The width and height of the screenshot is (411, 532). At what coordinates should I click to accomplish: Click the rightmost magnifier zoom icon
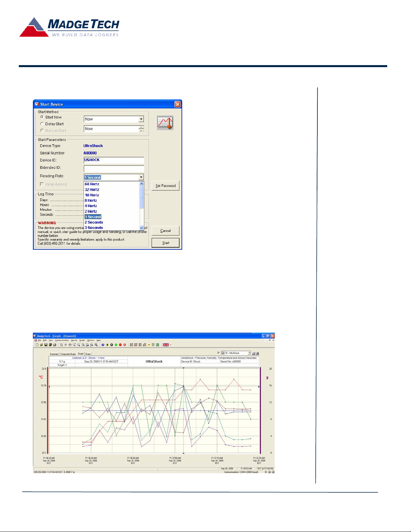coord(96,345)
